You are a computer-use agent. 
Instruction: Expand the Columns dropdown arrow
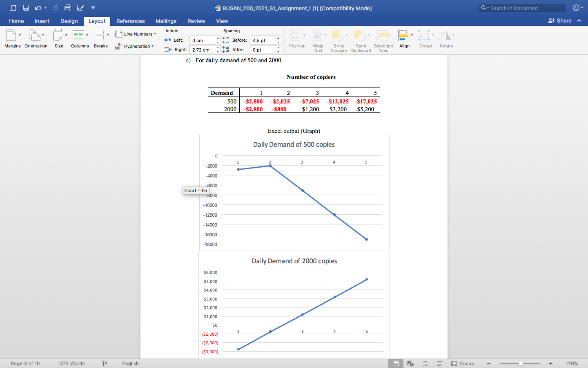(x=87, y=35)
